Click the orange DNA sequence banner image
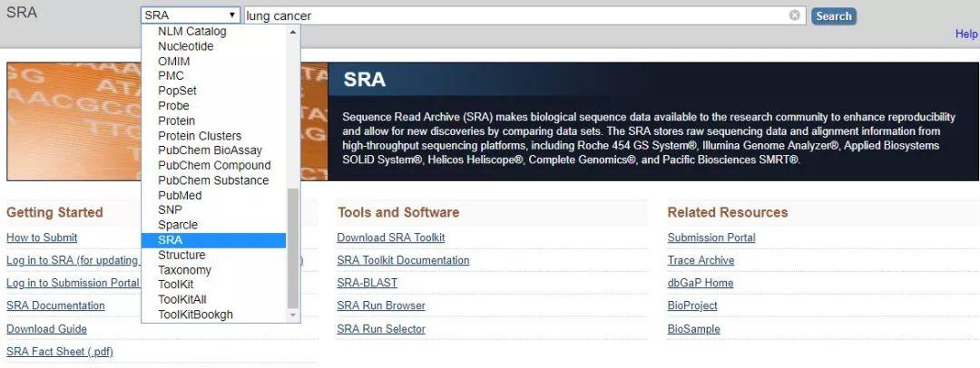Image resolution: width=980 pixels, height=368 pixels. click(x=73, y=121)
